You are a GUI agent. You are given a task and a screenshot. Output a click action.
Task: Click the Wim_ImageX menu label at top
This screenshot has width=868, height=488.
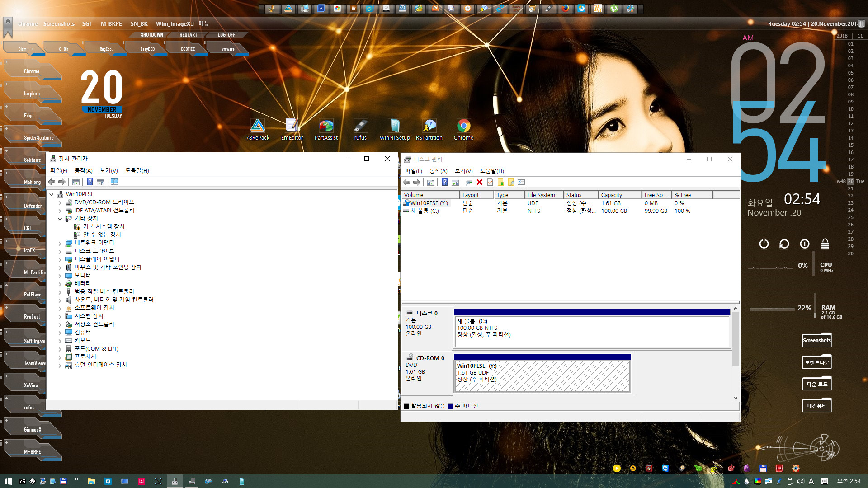[x=175, y=24]
